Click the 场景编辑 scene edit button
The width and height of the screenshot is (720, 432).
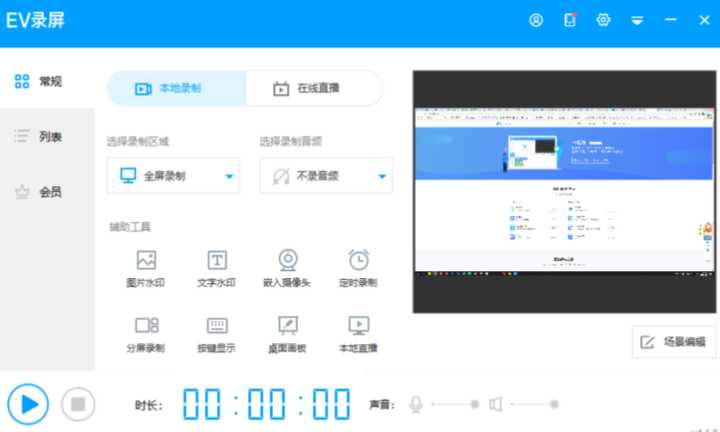(x=674, y=342)
